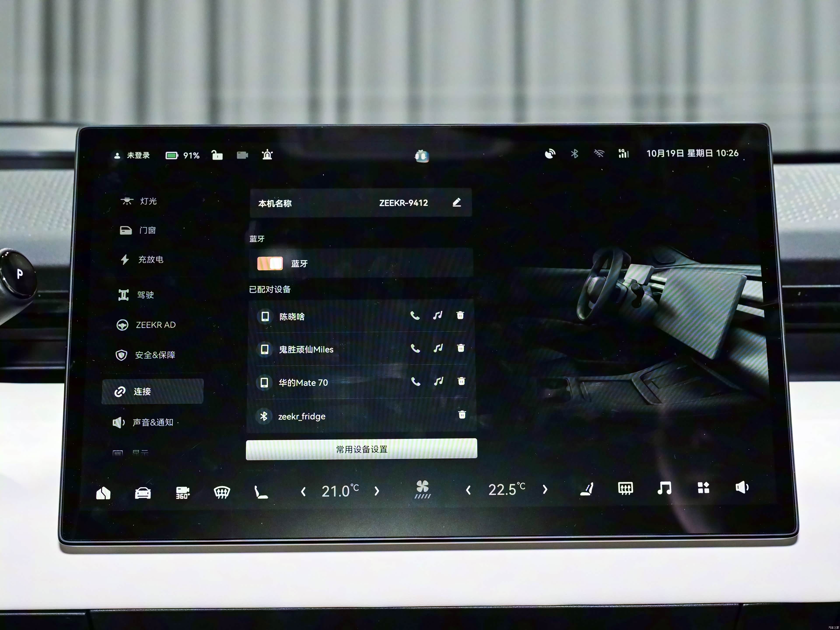Click the edit pencil next to ZEEKR-9412

(x=457, y=202)
